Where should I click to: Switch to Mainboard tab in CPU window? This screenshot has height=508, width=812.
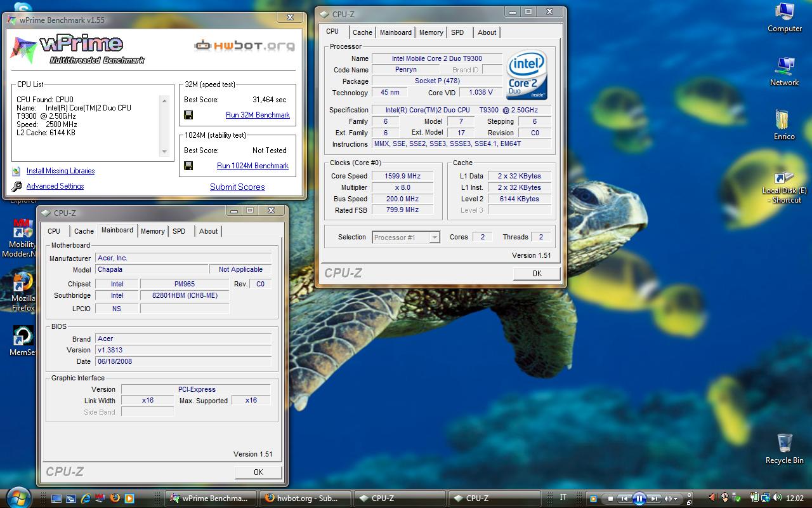coord(396,32)
